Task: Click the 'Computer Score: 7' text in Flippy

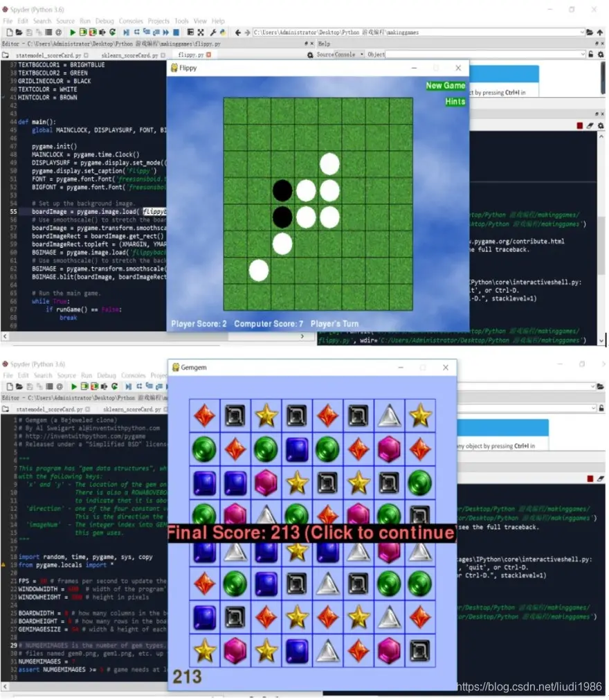Action: click(269, 324)
